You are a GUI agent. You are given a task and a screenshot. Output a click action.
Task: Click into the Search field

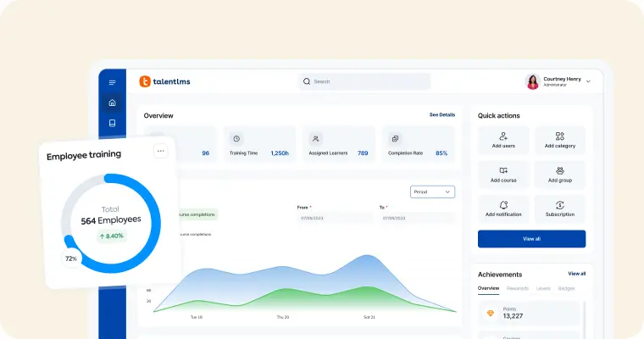pyautogui.click(x=364, y=81)
